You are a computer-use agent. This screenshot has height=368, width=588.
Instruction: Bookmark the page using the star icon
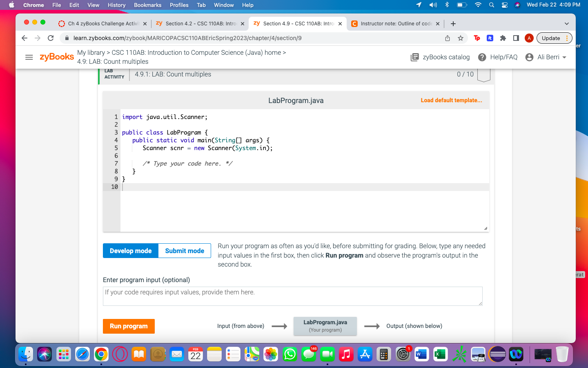click(461, 38)
